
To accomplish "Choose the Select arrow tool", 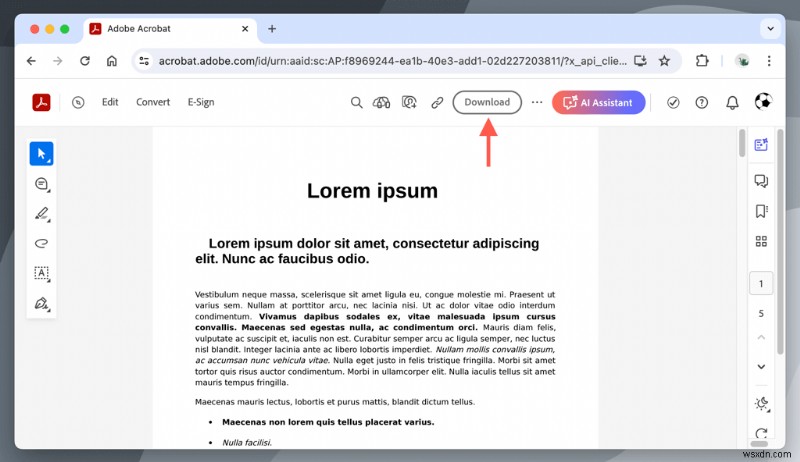I will 41,153.
